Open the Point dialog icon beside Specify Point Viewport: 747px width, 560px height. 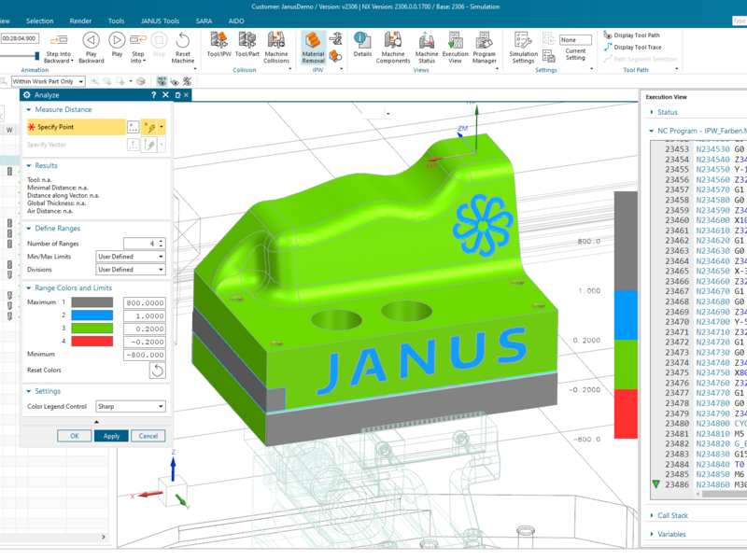pos(133,127)
